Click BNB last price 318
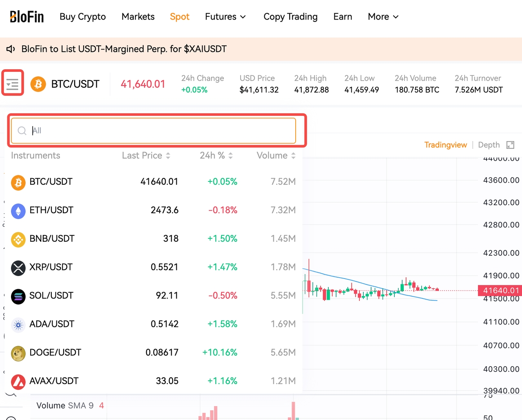This screenshot has width=522, height=420. [x=171, y=239]
